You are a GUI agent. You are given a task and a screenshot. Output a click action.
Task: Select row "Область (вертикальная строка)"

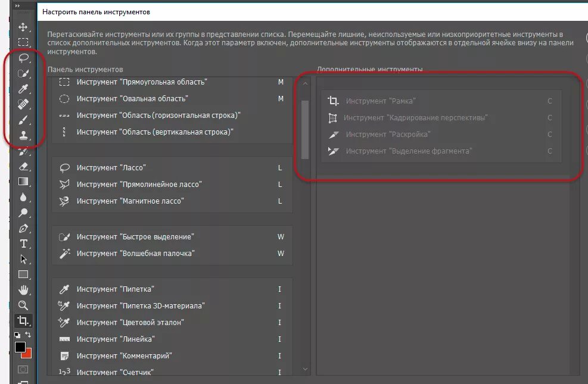coord(172,132)
